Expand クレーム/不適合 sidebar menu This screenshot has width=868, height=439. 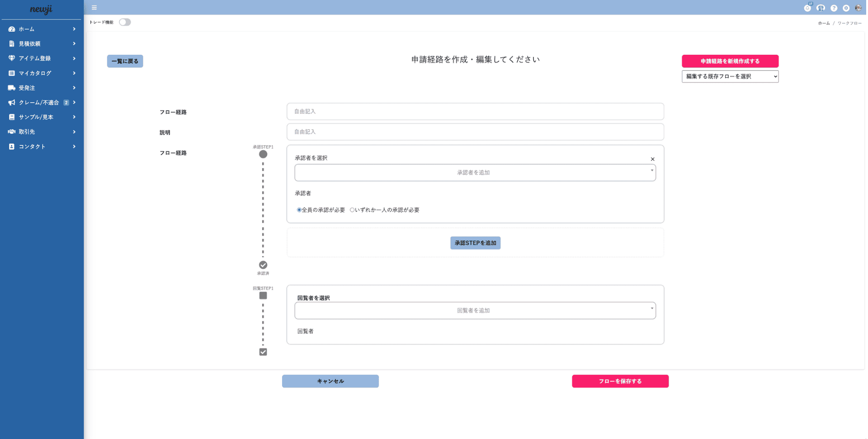click(42, 103)
